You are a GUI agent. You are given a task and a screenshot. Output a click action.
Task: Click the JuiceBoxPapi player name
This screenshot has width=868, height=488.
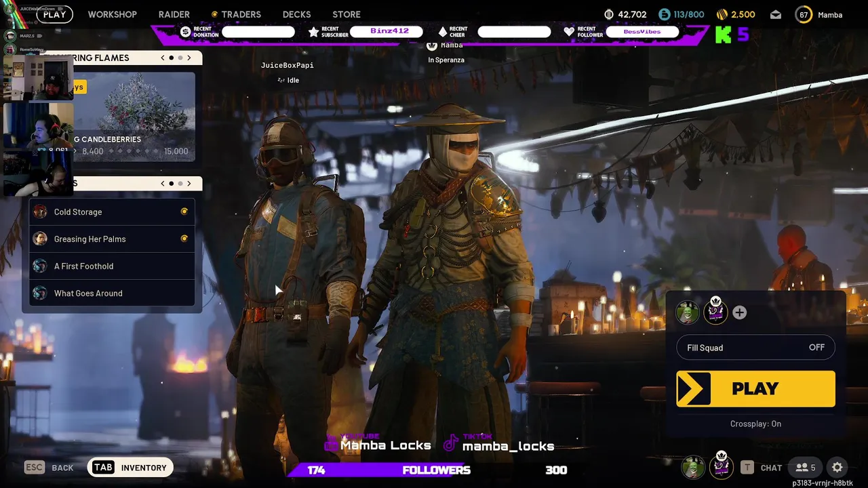click(x=288, y=65)
